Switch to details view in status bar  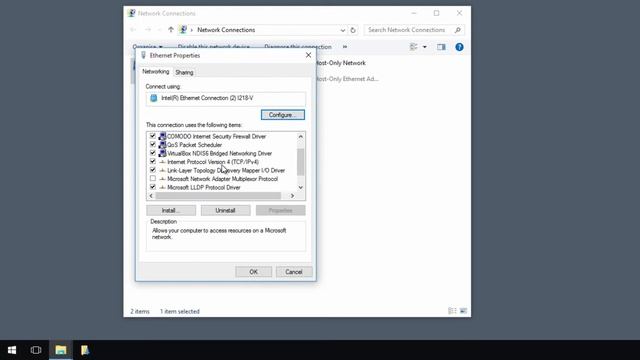click(x=452, y=311)
